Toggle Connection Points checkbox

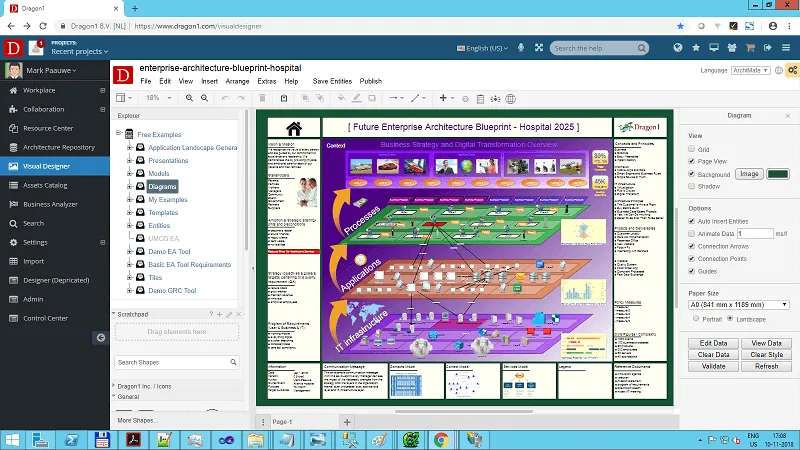691,259
